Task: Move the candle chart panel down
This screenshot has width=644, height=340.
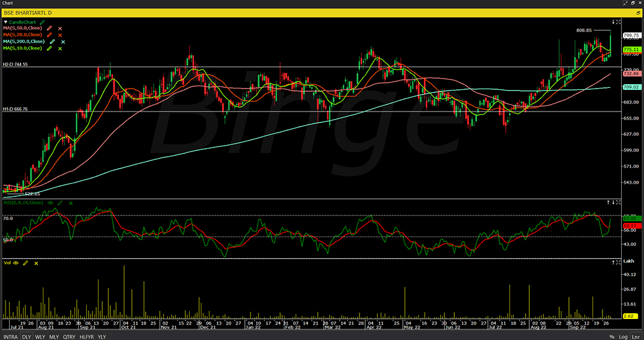Action: 613,22
